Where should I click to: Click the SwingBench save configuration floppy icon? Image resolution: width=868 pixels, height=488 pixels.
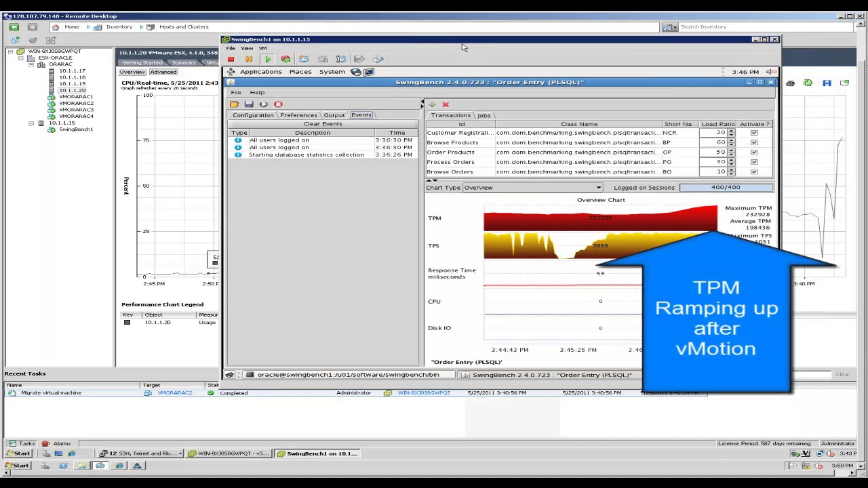pyautogui.click(x=249, y=104)
